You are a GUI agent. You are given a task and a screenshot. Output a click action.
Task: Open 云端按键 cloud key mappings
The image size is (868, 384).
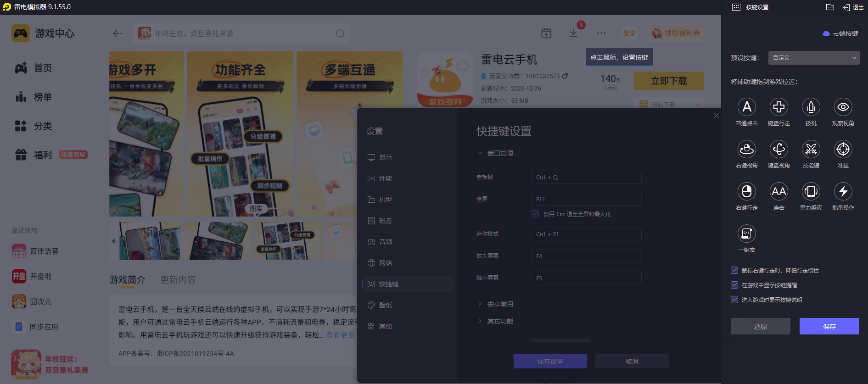coord(840,33)
